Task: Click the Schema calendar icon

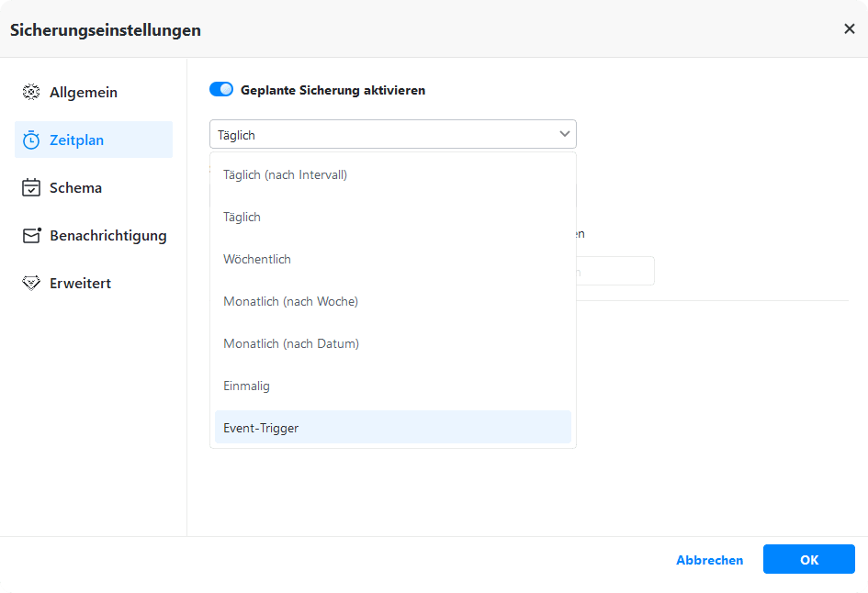Action: tap(31, 188)
